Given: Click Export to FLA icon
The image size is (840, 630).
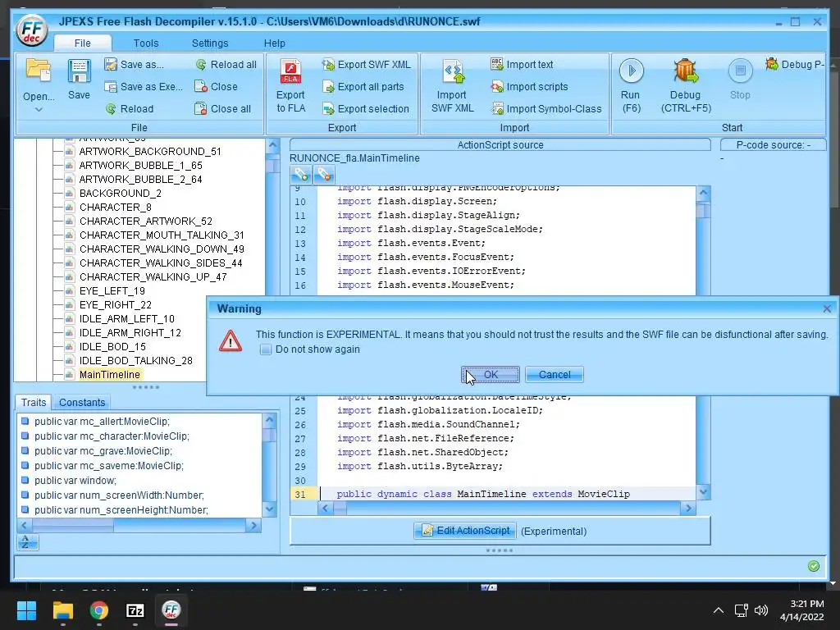Looking at the screenshot, I should [x=291, y=71].
